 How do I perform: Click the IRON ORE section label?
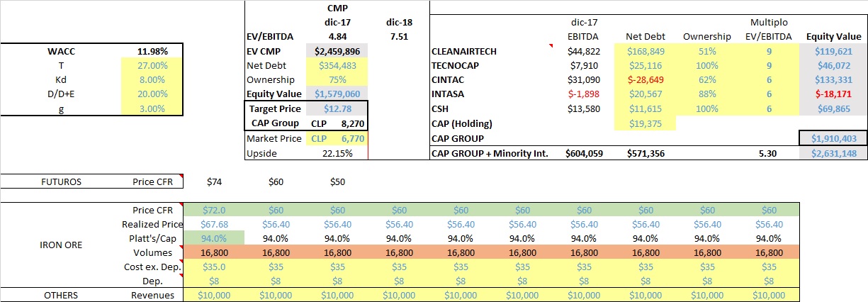[x=62, y=245]
